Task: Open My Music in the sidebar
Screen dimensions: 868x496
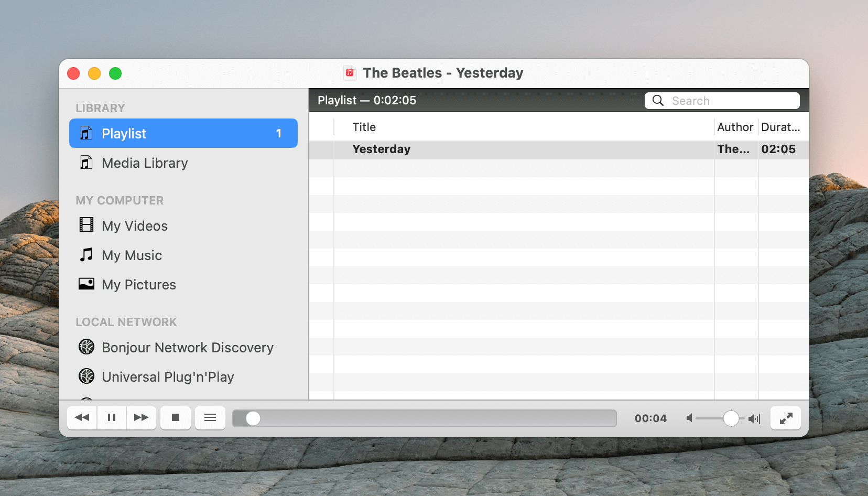Action: coord(132,255)
